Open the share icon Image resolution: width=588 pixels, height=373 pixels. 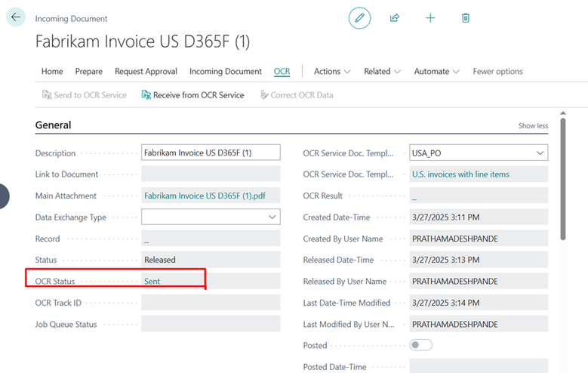[395, 17]
